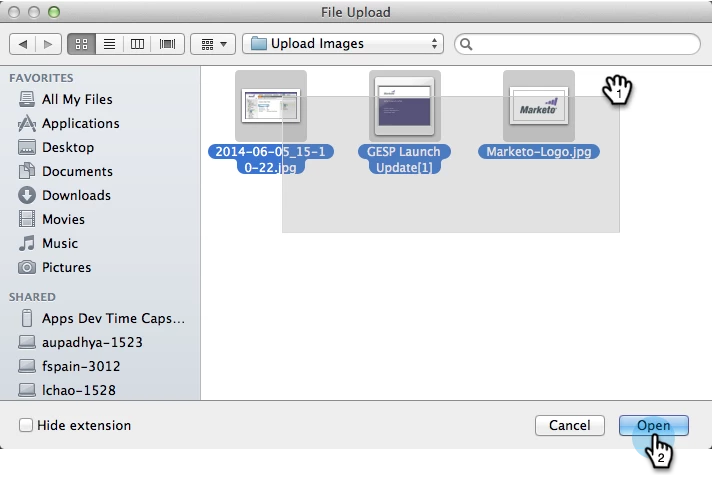Click the folder icon in location popup
This screenshot has width=713, height=484.
point(259,44)
